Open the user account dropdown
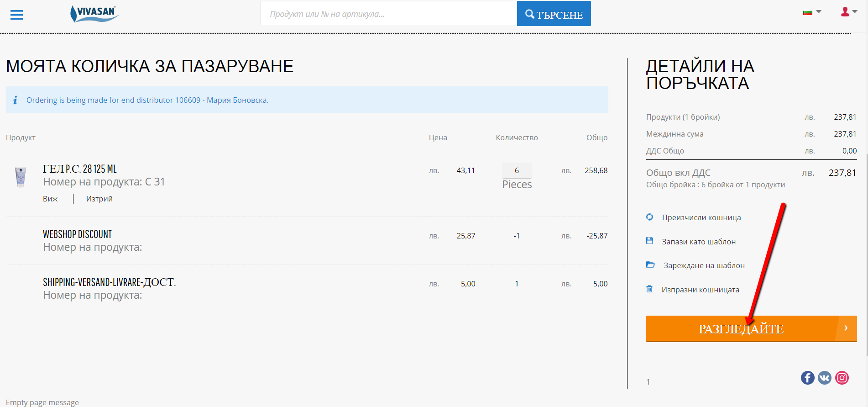868x407 pixels. 849,12
